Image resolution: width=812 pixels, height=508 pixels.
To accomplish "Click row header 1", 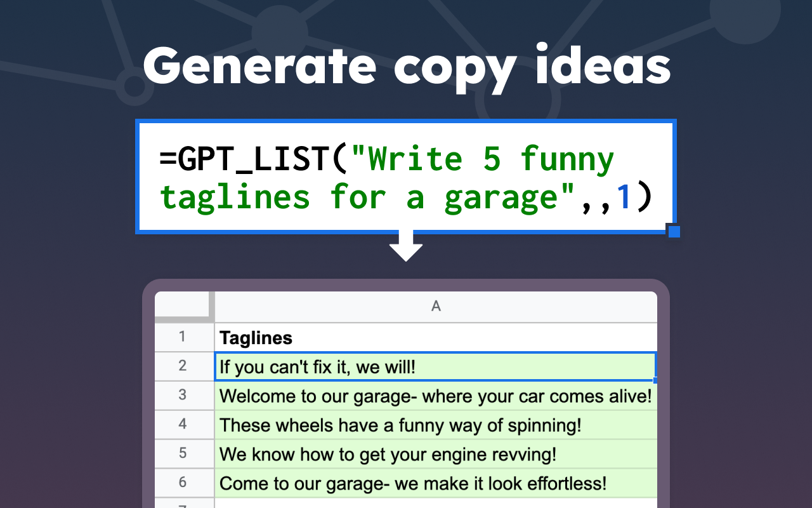I will (x=183, y=337).
